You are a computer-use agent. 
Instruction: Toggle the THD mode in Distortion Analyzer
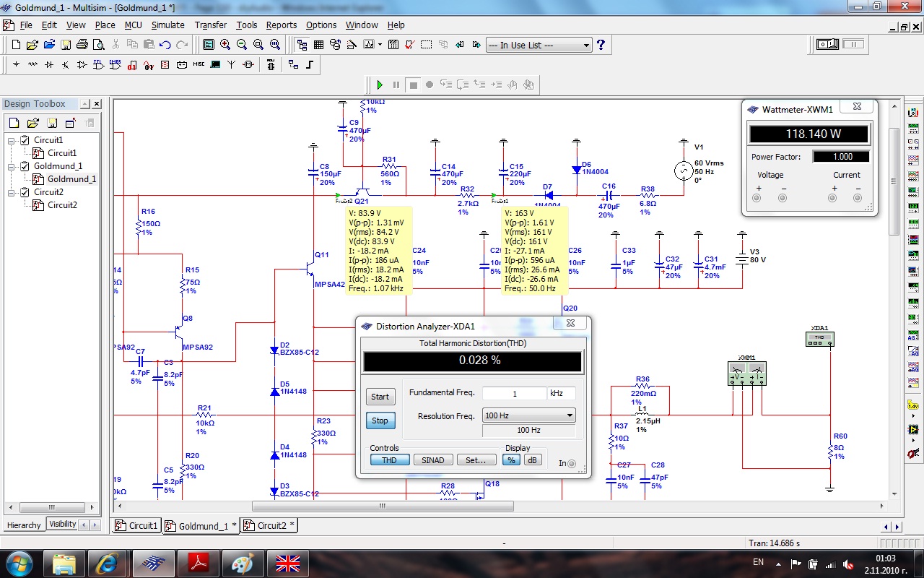389,460
